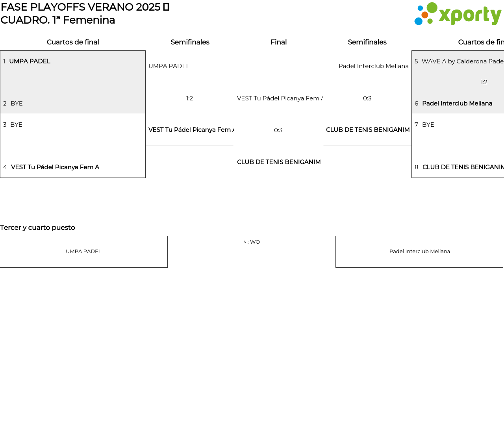
Task: Select CLUB DE TENIS BENIGANIM final winner
Action: [x=279, y=162]
